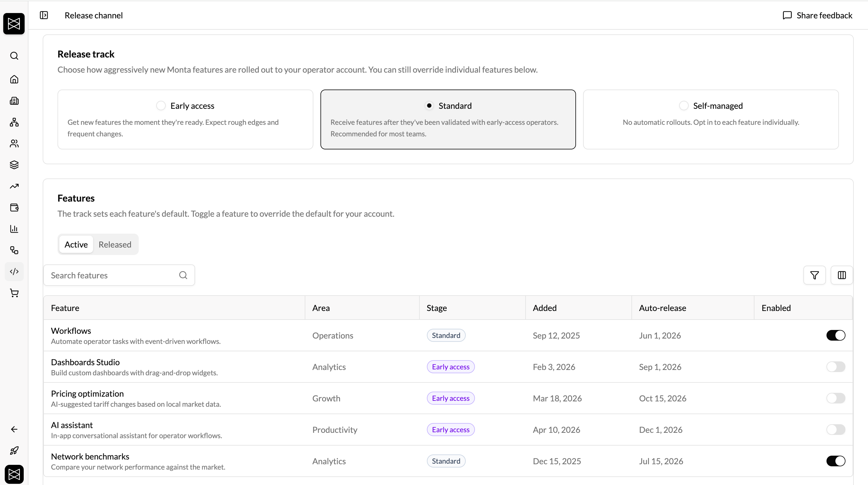
Task: Select the Standard release track
Action: [x=448, y=119]
